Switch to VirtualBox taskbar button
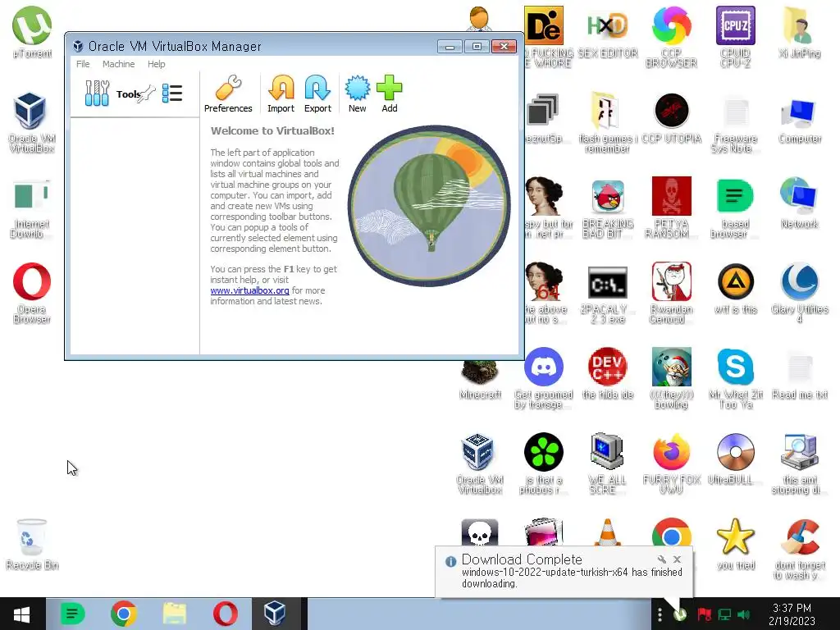Image resolution: width=840 pixels, height=630 pixels. tap(275, 614)
